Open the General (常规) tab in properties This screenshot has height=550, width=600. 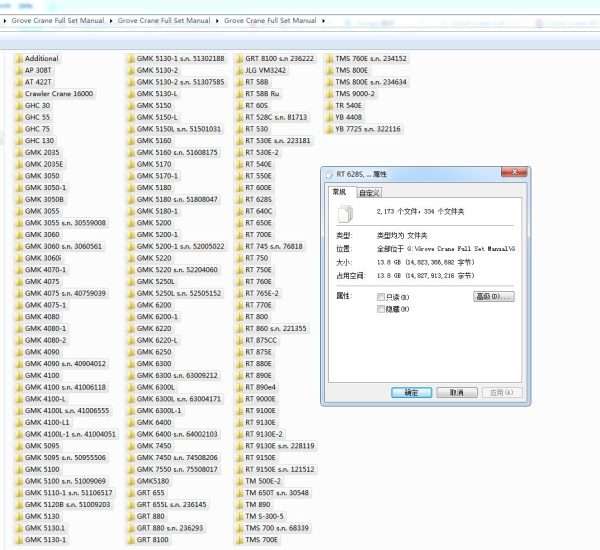point(339,192)
